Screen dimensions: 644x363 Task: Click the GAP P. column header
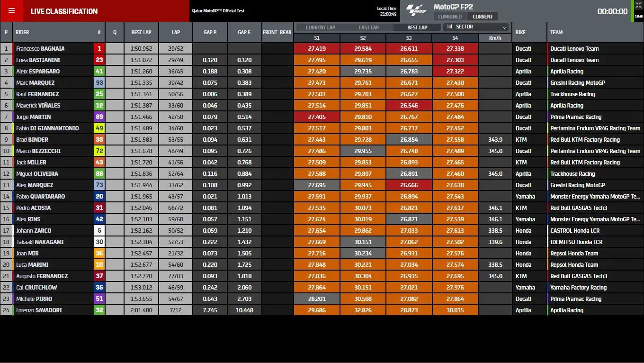point(210,32)
